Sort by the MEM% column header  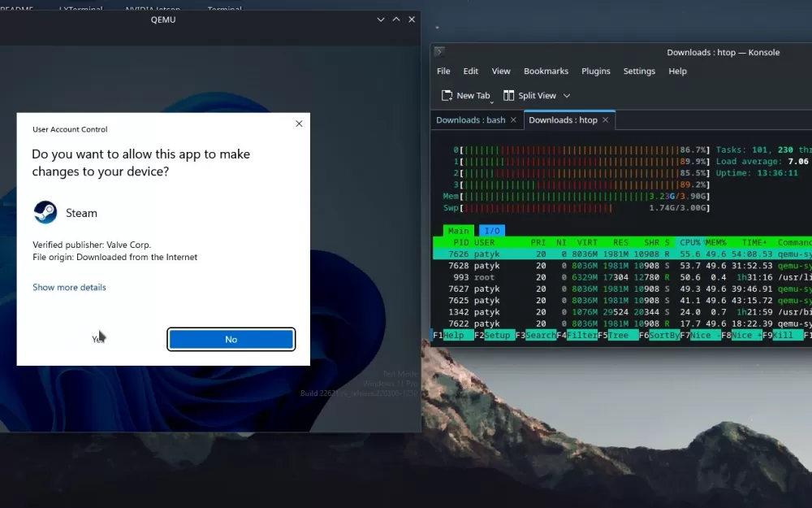tap(715, 242)
